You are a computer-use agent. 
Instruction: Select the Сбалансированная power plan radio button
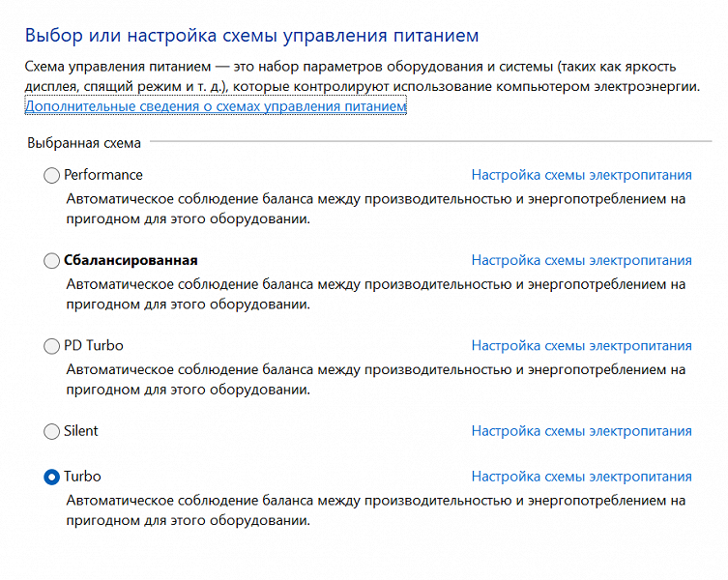click(x=51, y=260)
